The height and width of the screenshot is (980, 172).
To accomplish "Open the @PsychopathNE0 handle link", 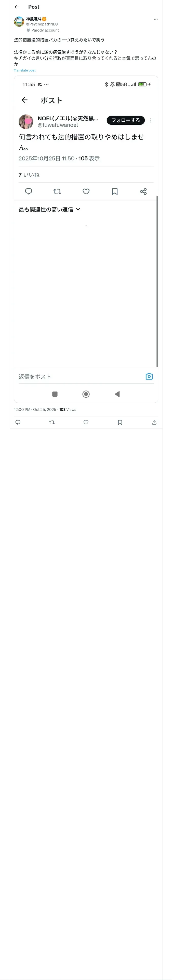I will pyautogui.click(x=42, y=24).
